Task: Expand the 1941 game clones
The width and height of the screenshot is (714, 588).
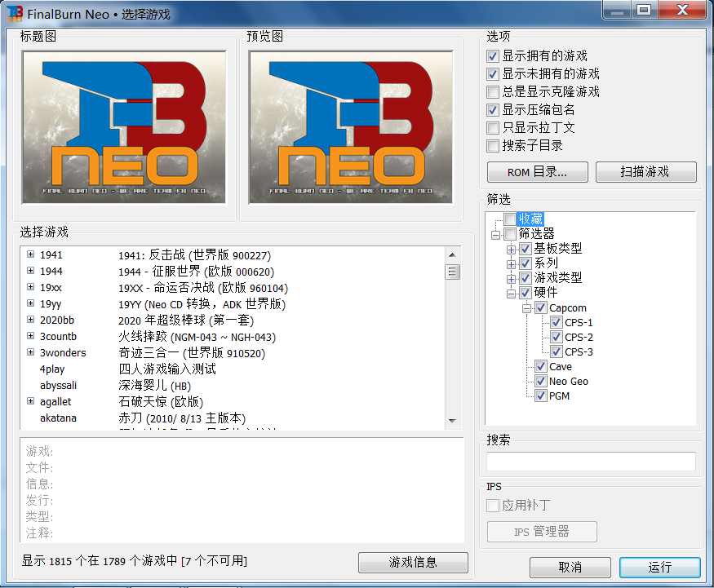Action: click(30, 254)
